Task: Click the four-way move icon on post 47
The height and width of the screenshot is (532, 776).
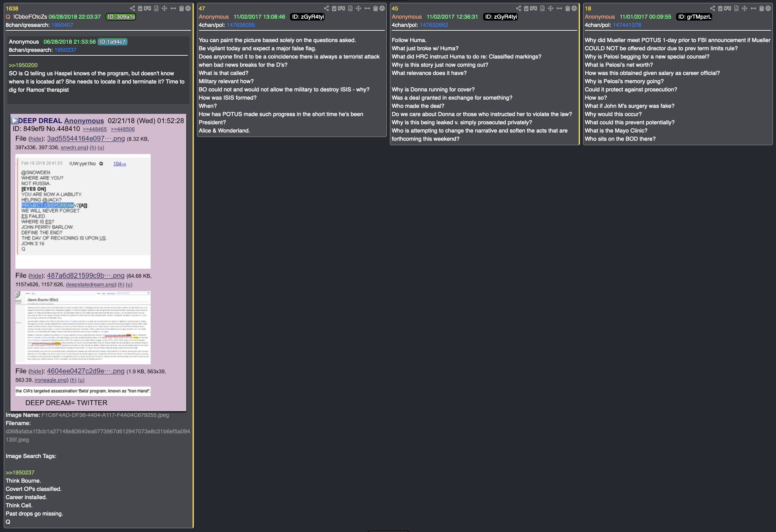Action: [x=359, y=8]
